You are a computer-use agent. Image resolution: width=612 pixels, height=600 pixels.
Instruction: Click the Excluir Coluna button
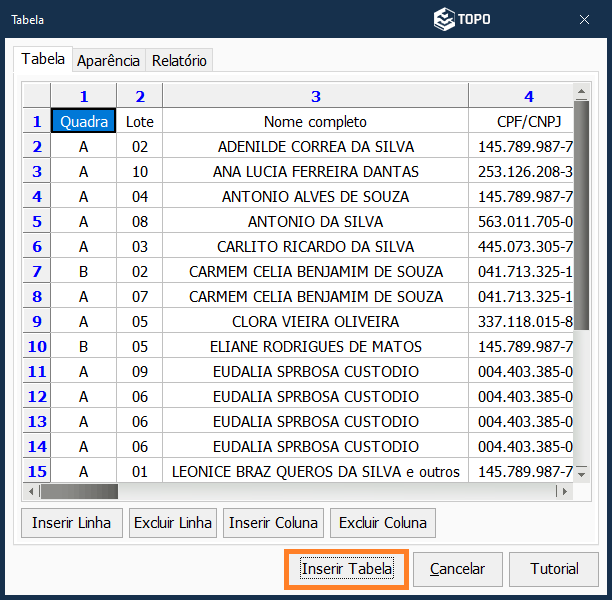(382, 522)
